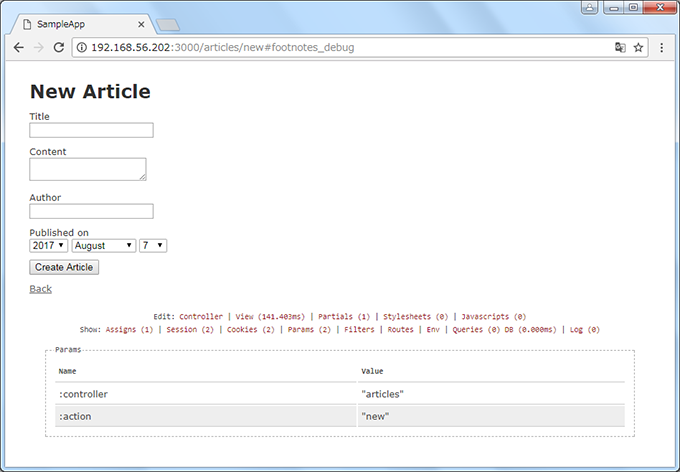Click the New Article heading
Viewport: 680px width, 472px height.
(90, 92)
